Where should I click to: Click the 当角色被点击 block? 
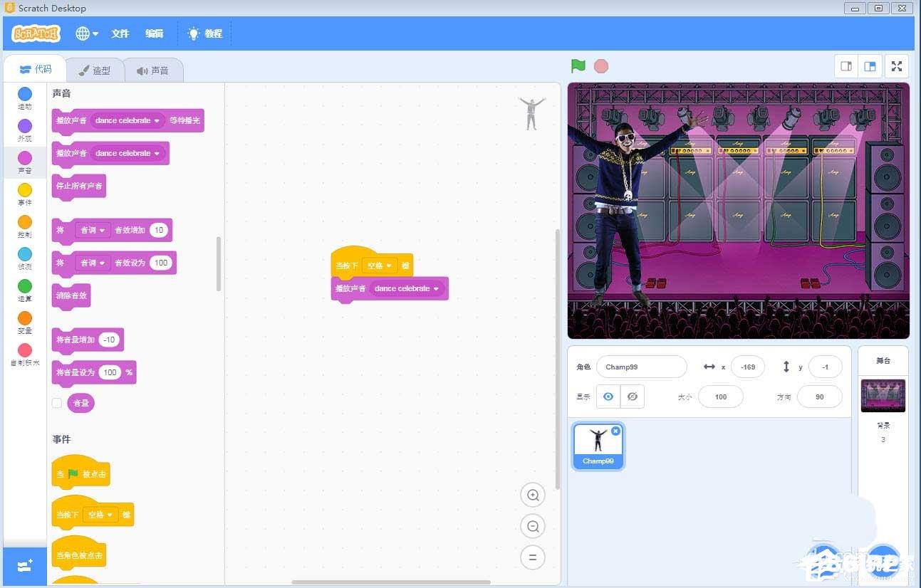click(79, 554)
